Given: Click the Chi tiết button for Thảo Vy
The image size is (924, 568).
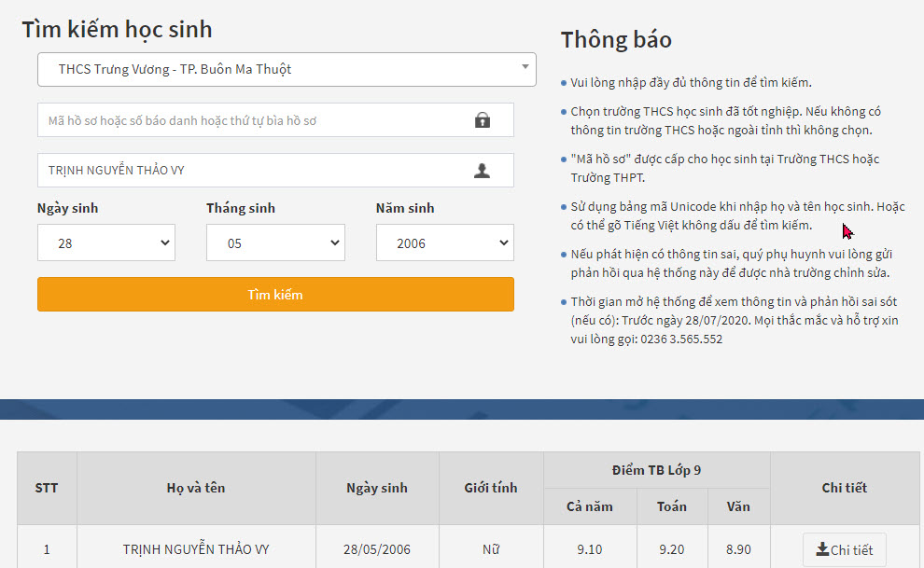Looking at the screenshot, I should (845, 549).
